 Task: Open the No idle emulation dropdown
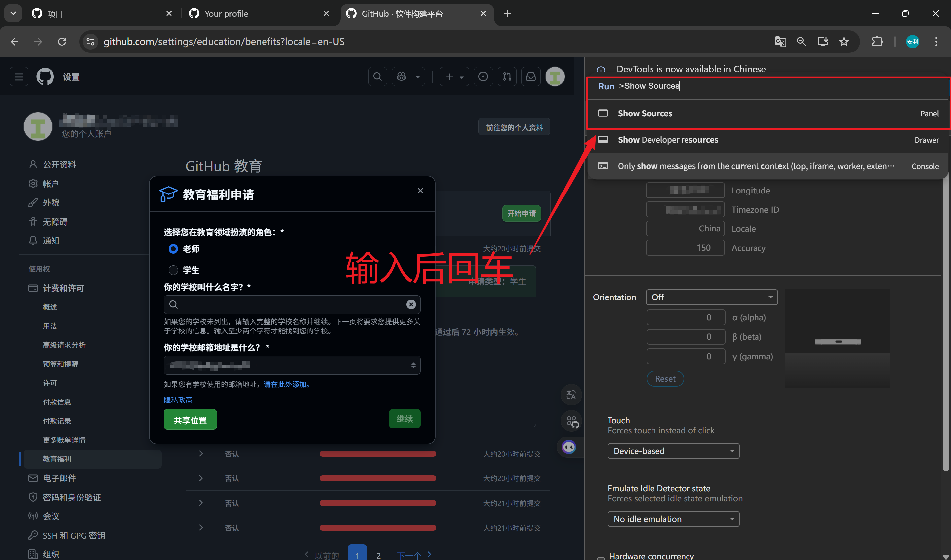tap(673, 519)
